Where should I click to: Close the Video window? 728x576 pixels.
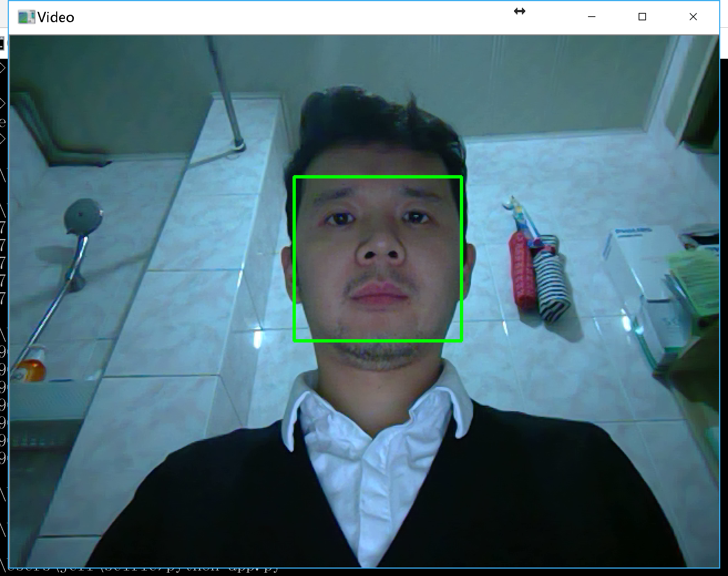(693, 17)
